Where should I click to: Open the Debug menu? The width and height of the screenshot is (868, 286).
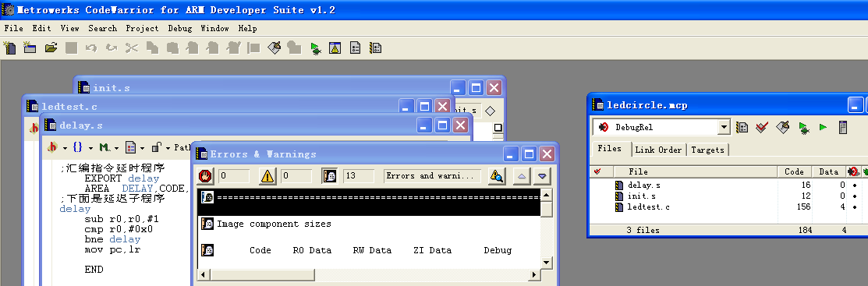tap(180, 28)
